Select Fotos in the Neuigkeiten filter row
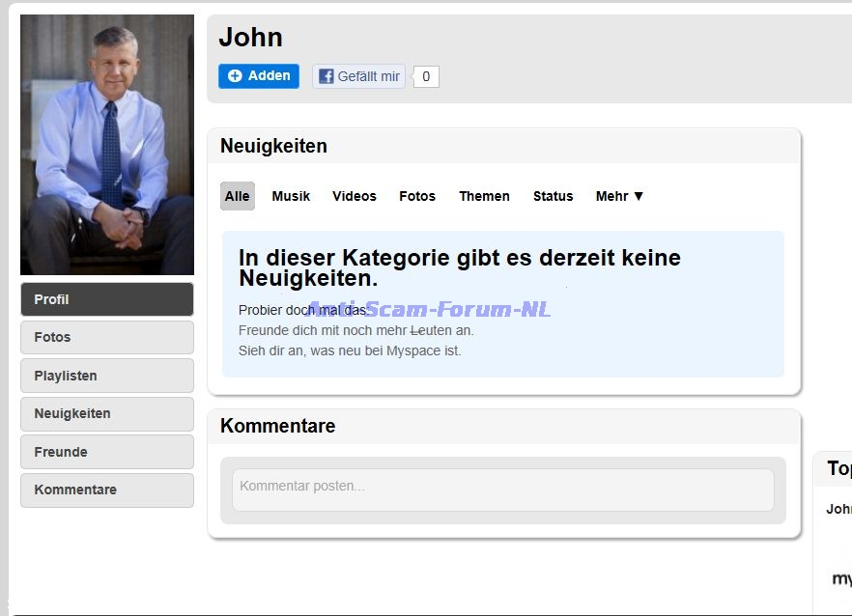 417,196
